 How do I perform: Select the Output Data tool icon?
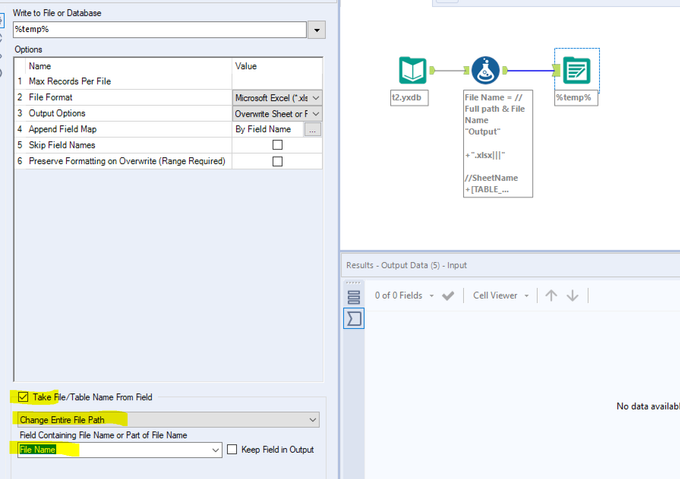tap(577, 70)
